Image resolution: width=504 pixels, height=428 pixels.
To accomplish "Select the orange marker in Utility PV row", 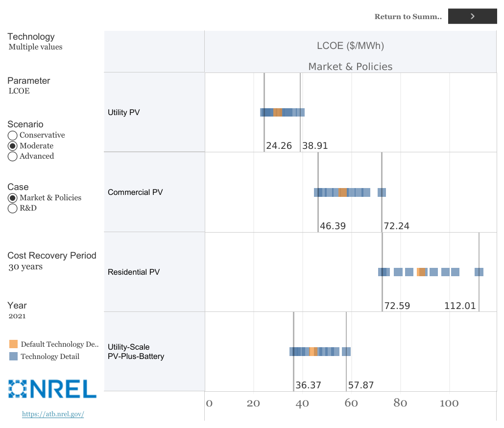I will point(278,112).
